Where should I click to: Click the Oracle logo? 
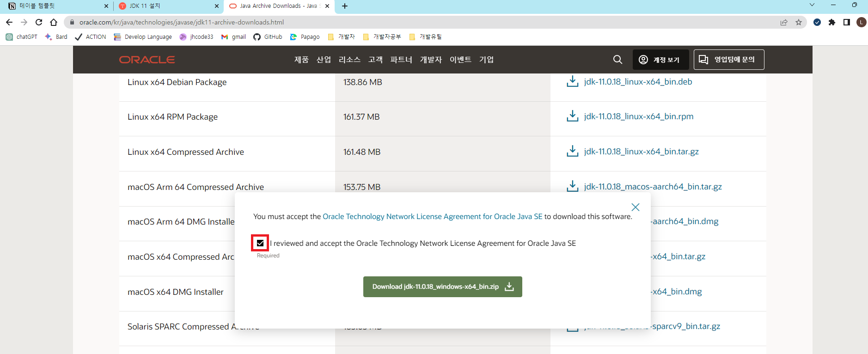[x=147, y=60]
